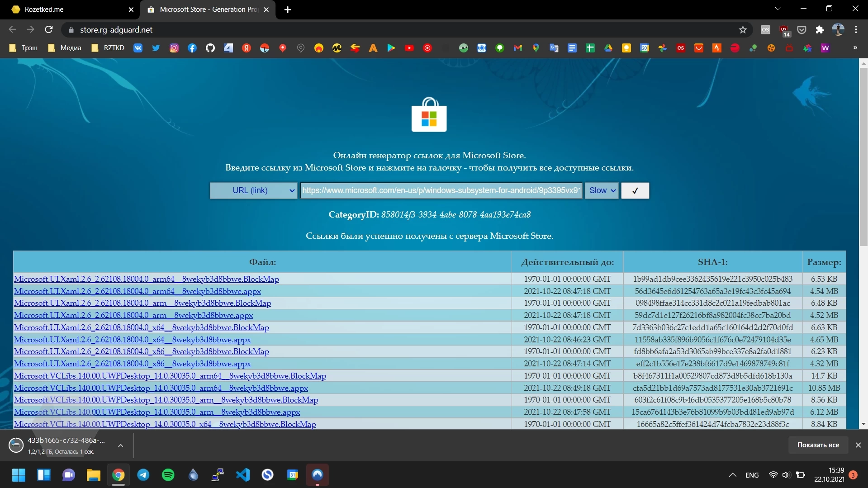This screenshot has height=488, width=868.
Task: Open a new browser tab
Action: (x=288, y=9)
